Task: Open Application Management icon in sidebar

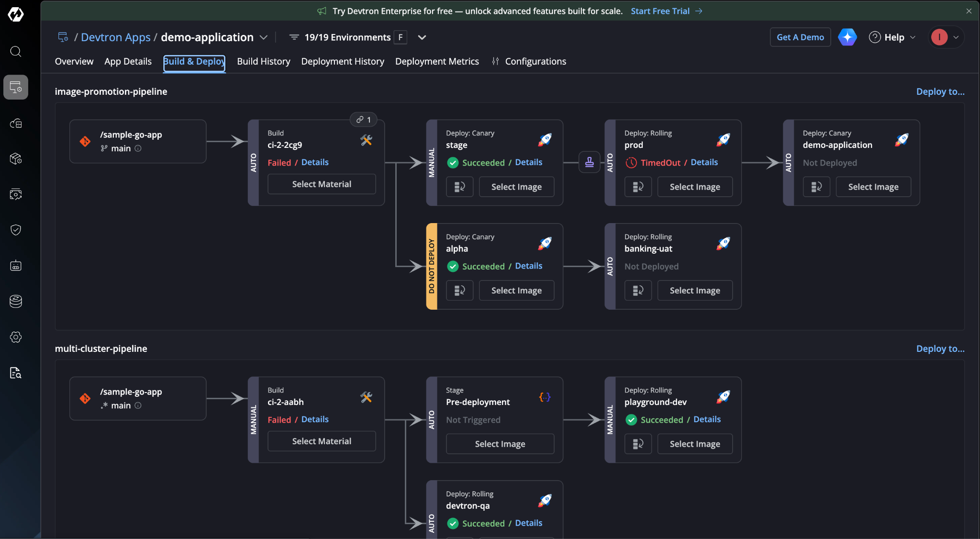Action: [x=16, y=87]
